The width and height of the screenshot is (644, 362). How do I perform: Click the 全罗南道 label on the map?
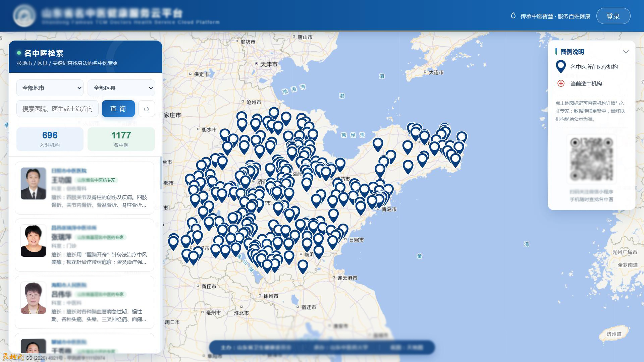pyautogui.click(x=628, y=265)
